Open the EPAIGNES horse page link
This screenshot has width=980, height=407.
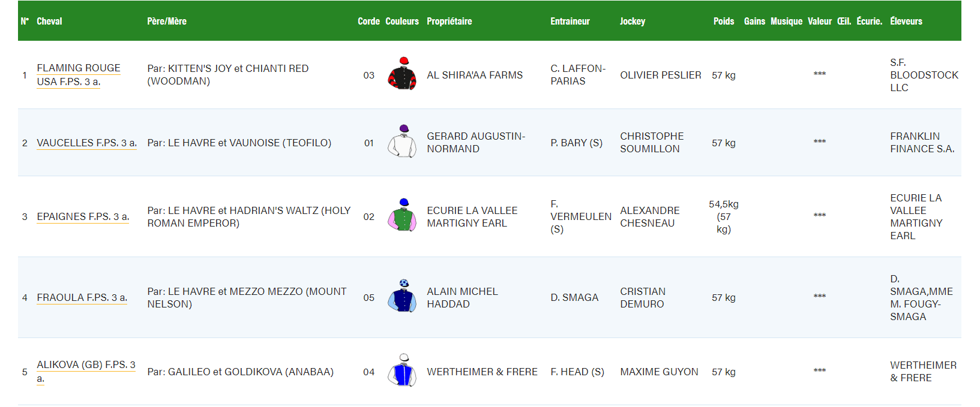click(83, 216)
